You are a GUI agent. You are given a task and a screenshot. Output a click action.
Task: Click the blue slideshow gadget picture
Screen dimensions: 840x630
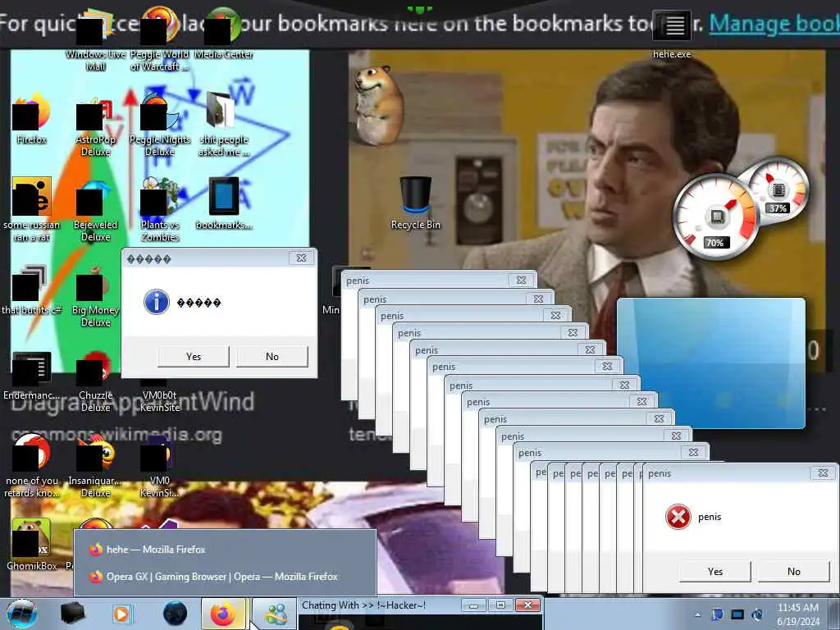pos(711,363)
